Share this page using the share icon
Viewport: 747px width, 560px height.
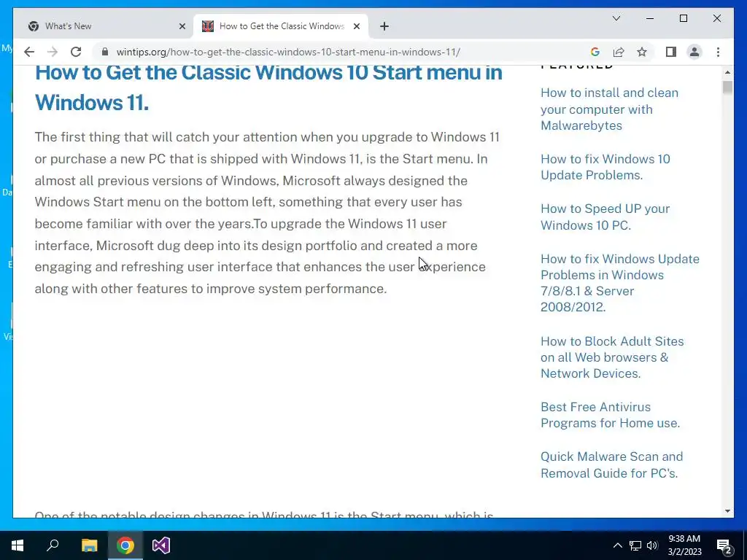(x=619, y=52)
